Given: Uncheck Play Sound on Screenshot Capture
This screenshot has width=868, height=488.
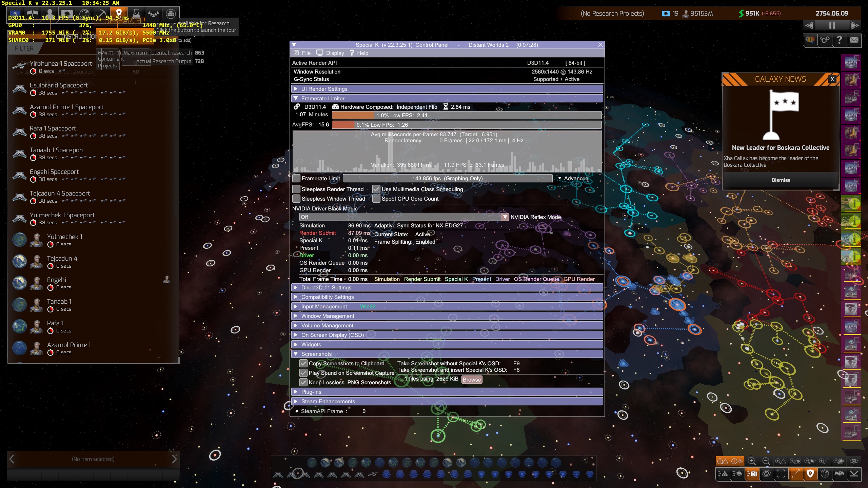Looking at the screenshot, I should coord(303,373).
